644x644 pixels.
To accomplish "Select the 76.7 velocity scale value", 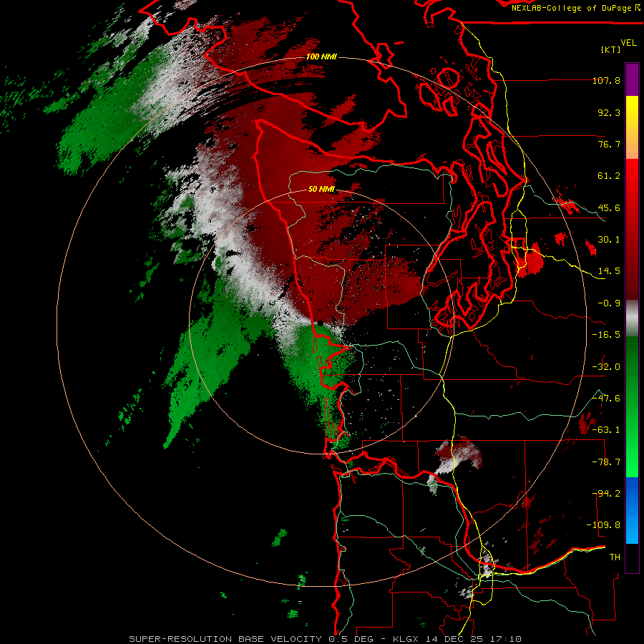I will point(609,144).
